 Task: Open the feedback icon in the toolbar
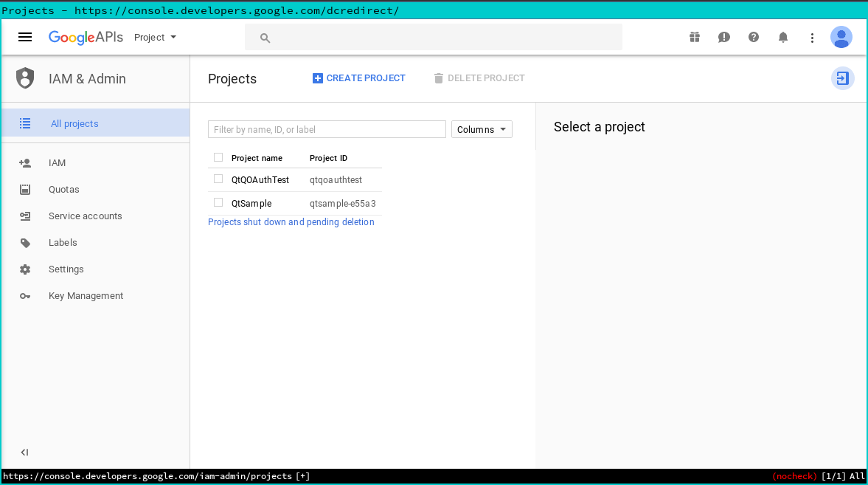click(x=723, y=37)
